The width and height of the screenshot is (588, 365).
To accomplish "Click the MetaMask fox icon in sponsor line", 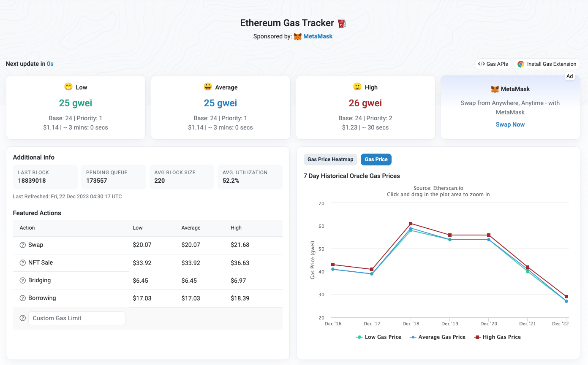I will coord(298,37).
